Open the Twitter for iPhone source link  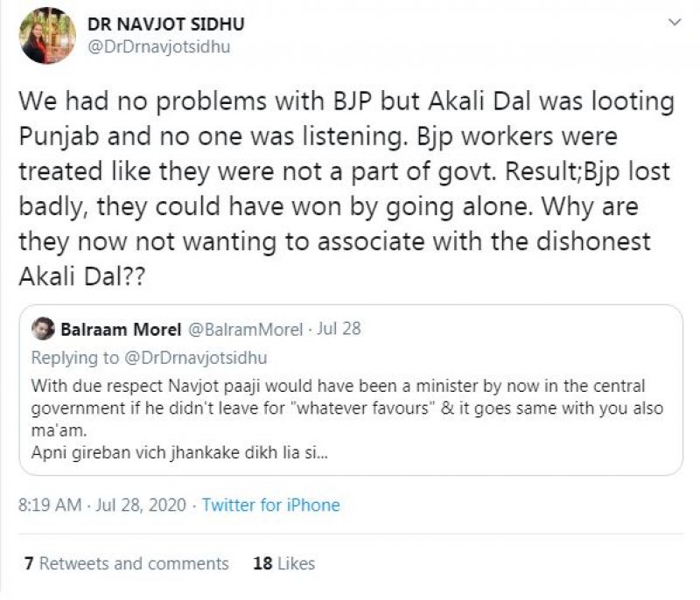click(270, 505)
